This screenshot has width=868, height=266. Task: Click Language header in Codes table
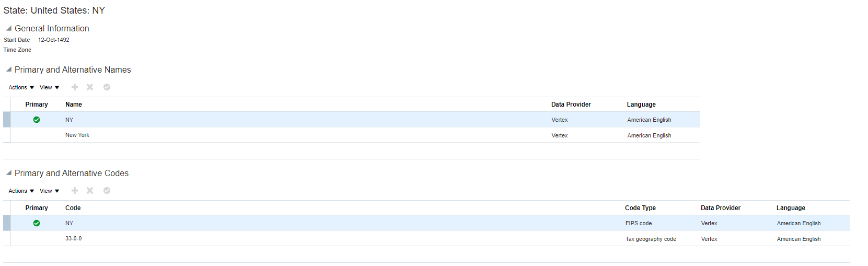click(791, 208)
